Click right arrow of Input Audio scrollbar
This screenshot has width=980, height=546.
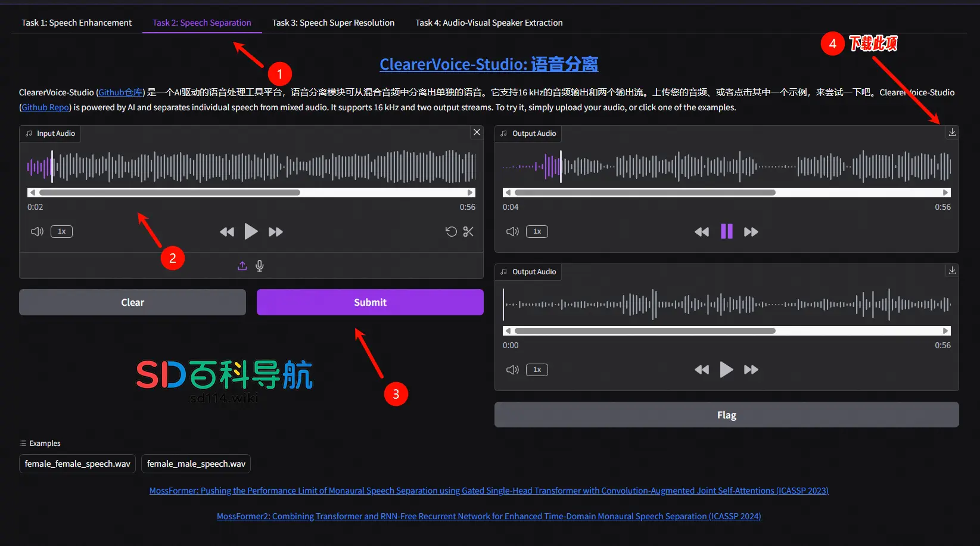click(x=470, y=193)
